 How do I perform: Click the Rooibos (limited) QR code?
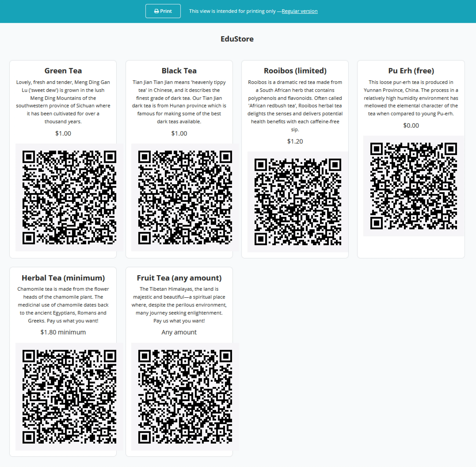[x=298, y=202]
